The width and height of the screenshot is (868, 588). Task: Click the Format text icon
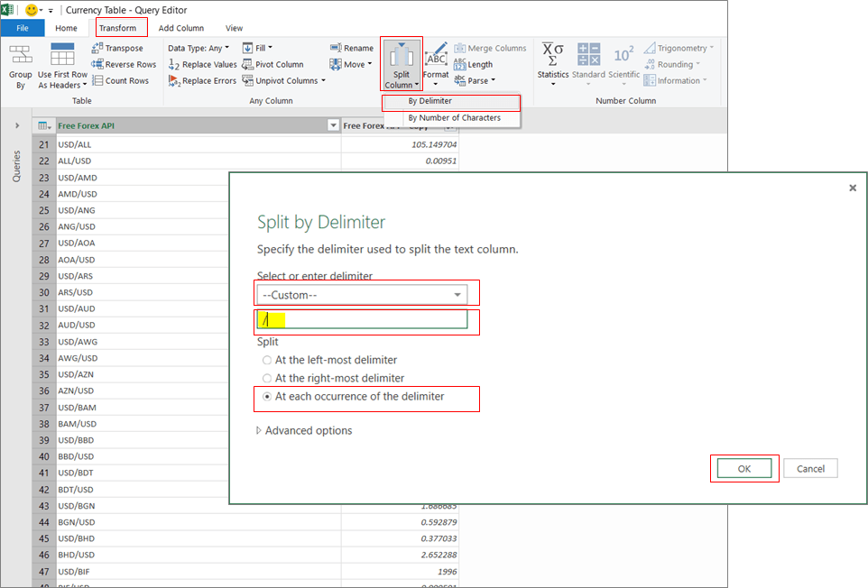click(x=436, y=54)
